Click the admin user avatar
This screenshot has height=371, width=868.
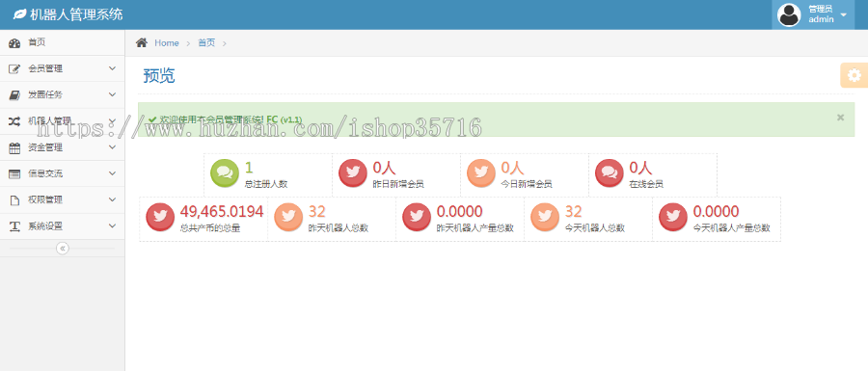coord(789,14)
